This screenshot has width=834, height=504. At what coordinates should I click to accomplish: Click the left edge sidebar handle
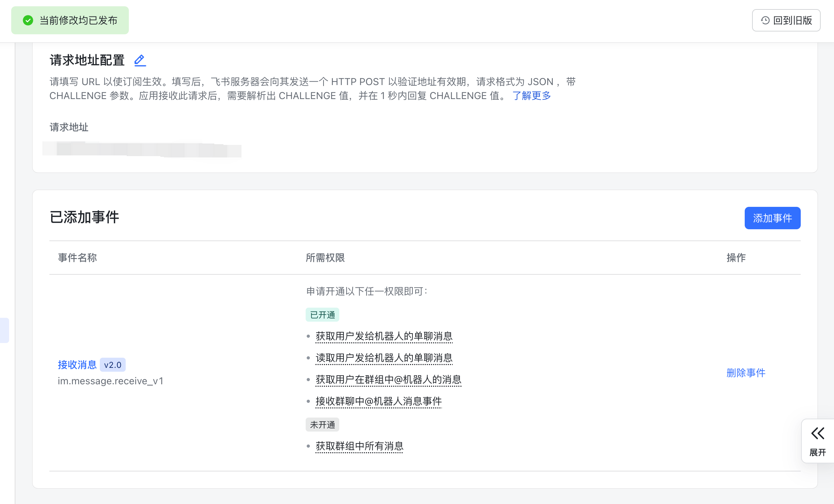tap(4, 330)
